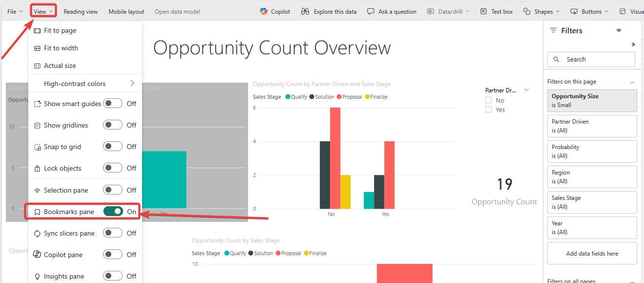Open the View menu
This screenshot has width=644, height=283.
point(43,11)
